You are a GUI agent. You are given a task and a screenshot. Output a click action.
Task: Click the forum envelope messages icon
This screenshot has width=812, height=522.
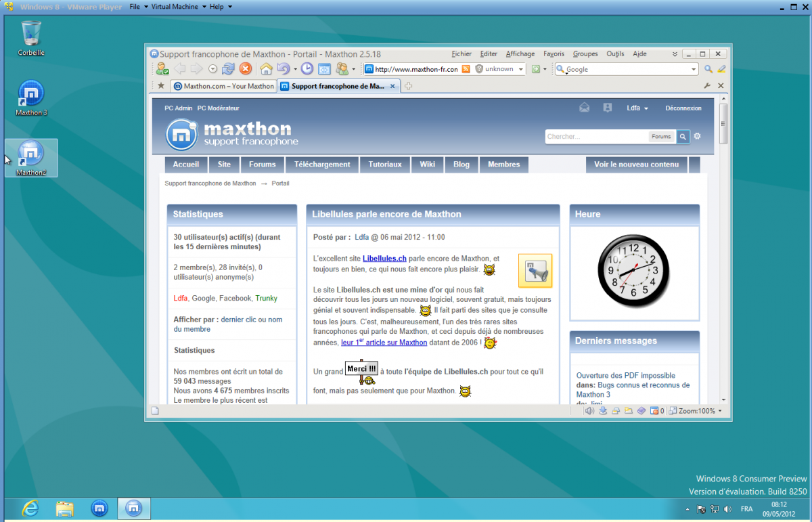[x=585, y=108]
